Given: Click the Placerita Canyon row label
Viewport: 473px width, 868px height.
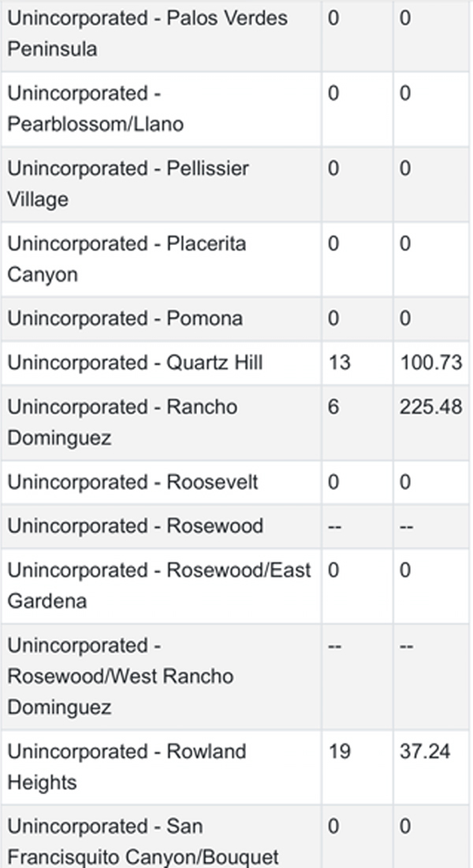Looking at the screenshot, I should tap(127, 259).
